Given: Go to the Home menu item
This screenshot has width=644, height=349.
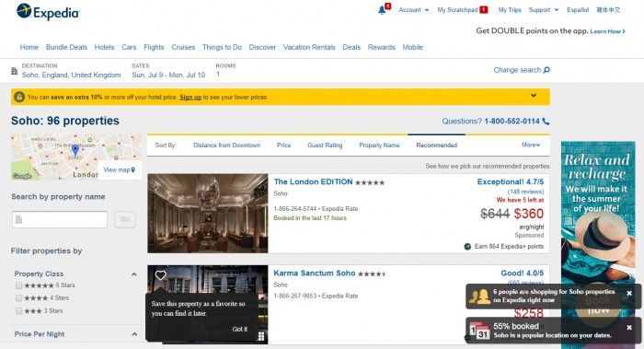Looking at the screenshot, I should pyautogui.click(x=29, y=47).
